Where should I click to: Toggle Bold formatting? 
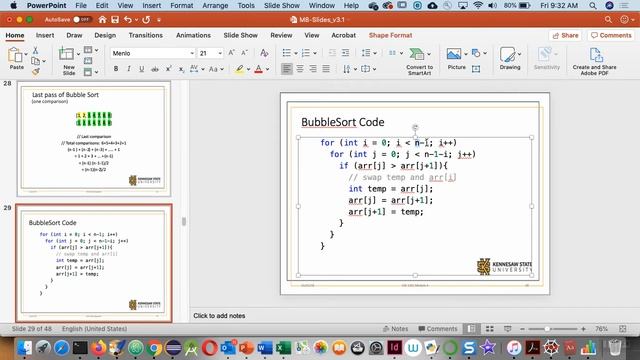click(116, 69)
